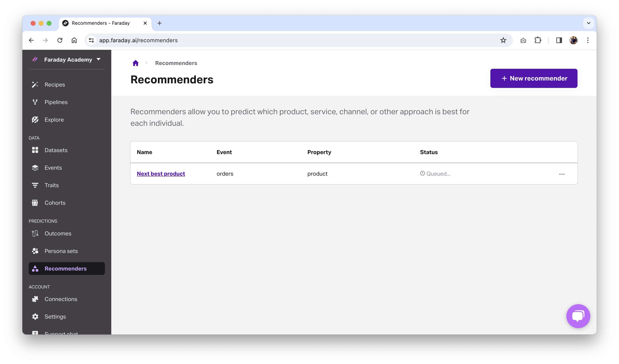The width and height of the screenshot is (619, 364).
Task: Click the Event column header
Action: pyautogui.click(x=224, y=152)
